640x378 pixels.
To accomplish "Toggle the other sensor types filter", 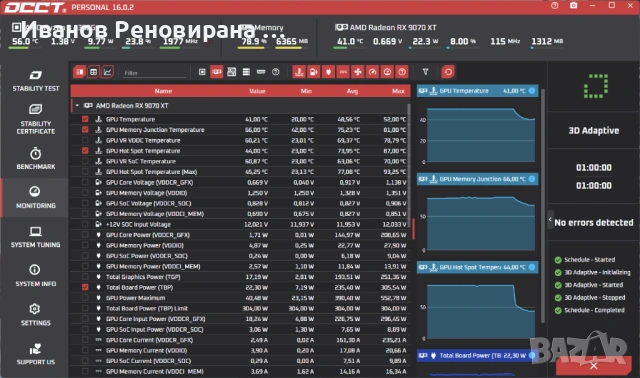I will (x=402, y=72).
